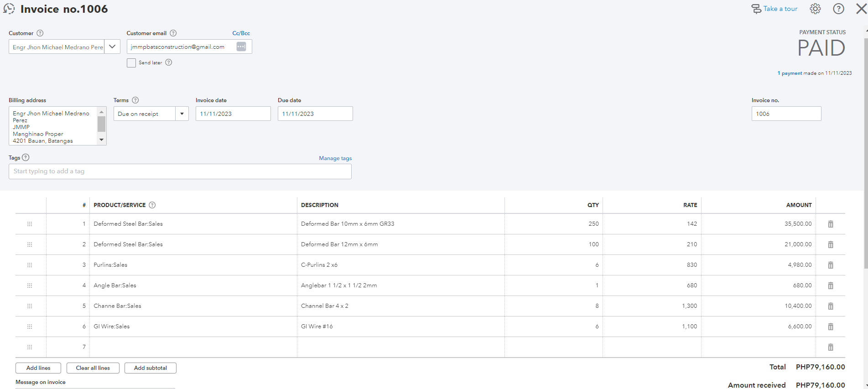This screenshot has width=868, height=389.
Task: Open the Manage tags link
Action: 335,158
